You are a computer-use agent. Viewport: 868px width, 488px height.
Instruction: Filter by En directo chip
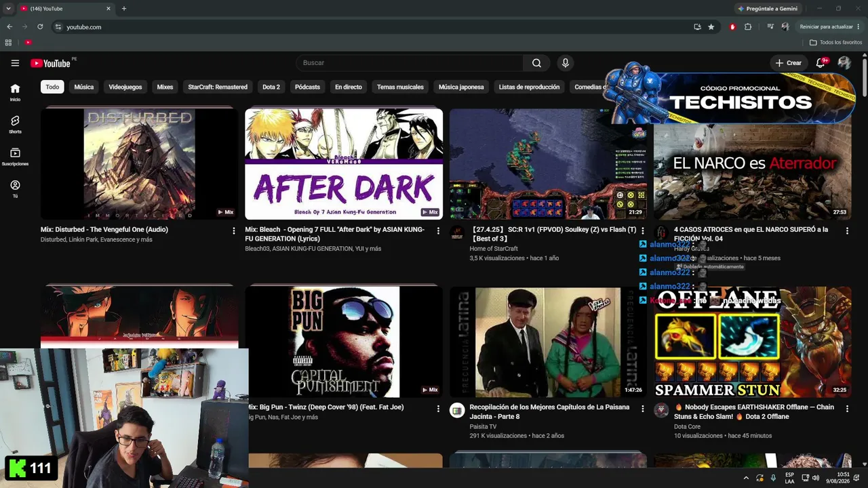[x=349, y=87]
